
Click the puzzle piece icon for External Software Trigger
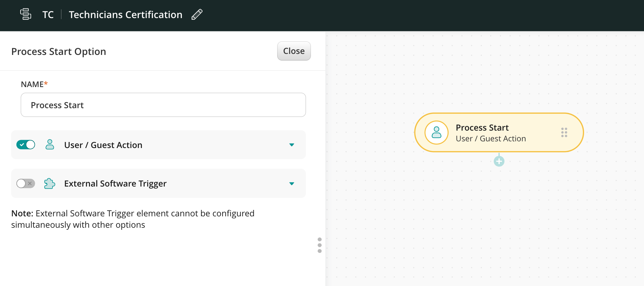click(x=50, y=184)
